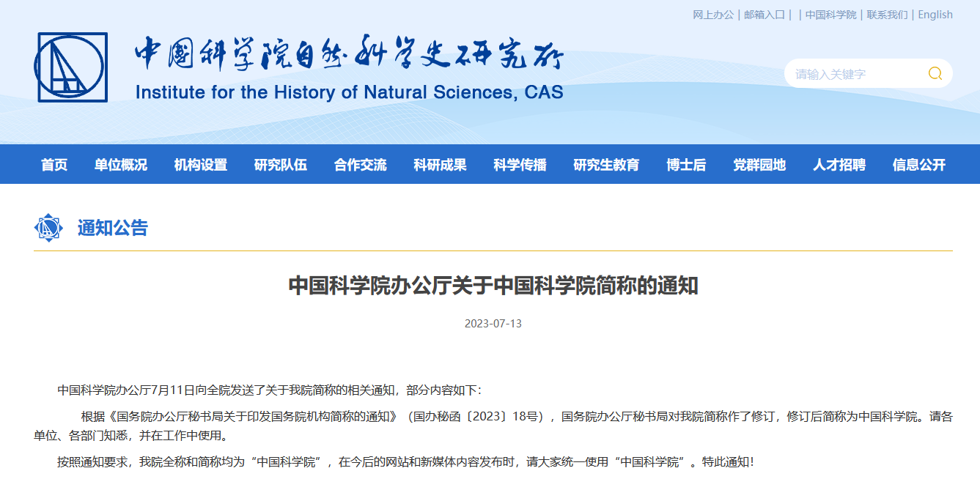Viewport: 980px width, 490px height.
Task: Expand the 合作交流 menu
Action: click(361, 165)
